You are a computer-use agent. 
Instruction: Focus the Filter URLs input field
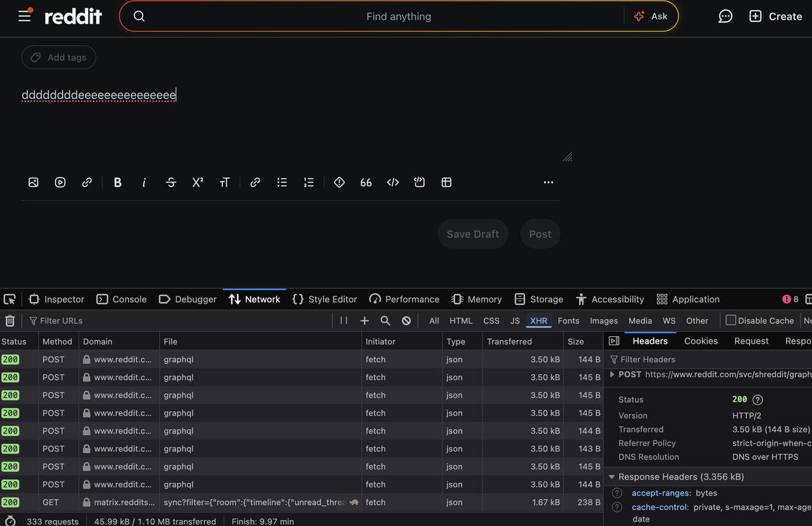pyautogui.click(x=178, y=320)
